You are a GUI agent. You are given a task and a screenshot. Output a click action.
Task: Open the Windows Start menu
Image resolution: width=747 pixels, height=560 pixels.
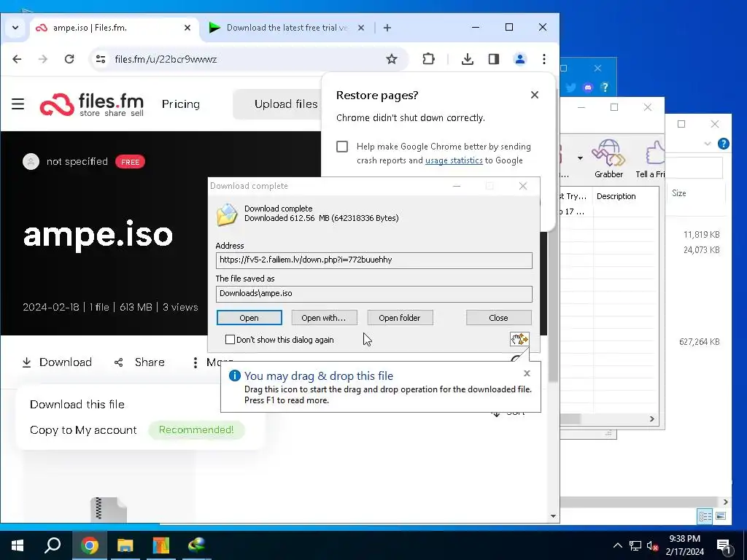[x=18, y=545]
